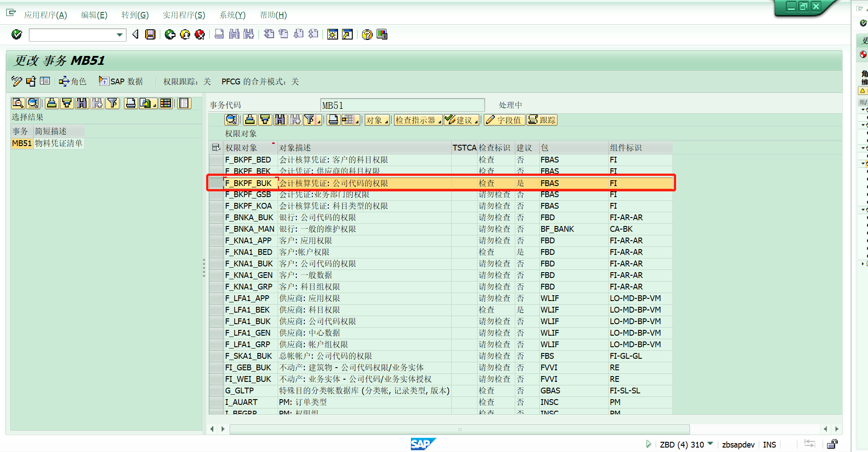Select row marker for F_BNKA_BUK
The image size is (868, 452).
point(216,218)
